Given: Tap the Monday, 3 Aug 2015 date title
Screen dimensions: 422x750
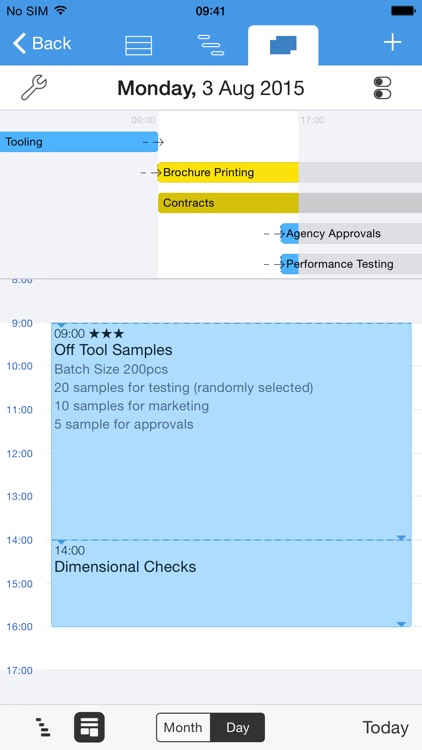Looking at the screenshot, I should (211, 88).
